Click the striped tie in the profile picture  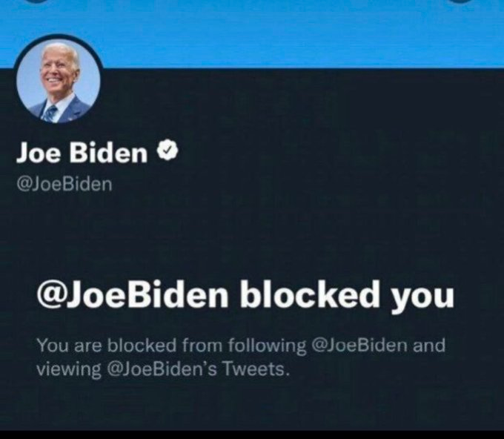coord(50,113)
